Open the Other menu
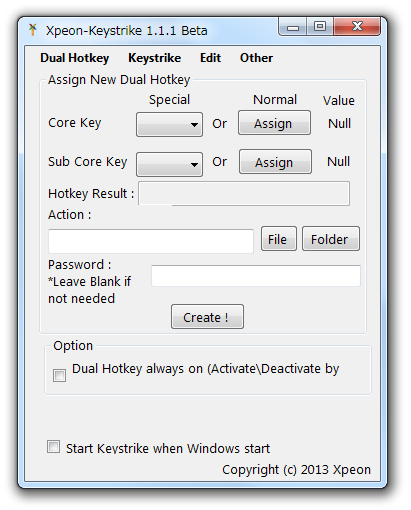This screenshot has width=411, height=510. click(256, 58)
